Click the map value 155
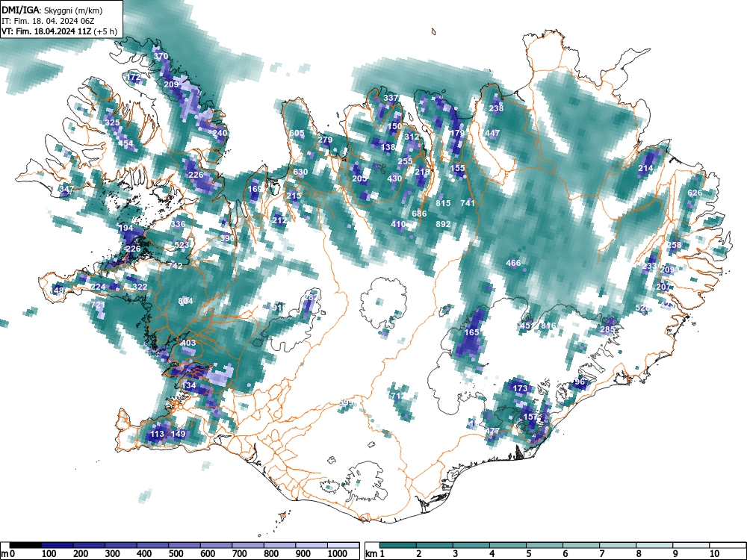This screenshot has width=747, height=560. point(457,168)
